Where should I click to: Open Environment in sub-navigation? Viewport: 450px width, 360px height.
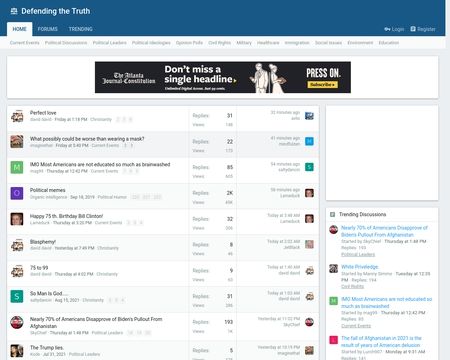coord(360,43)
